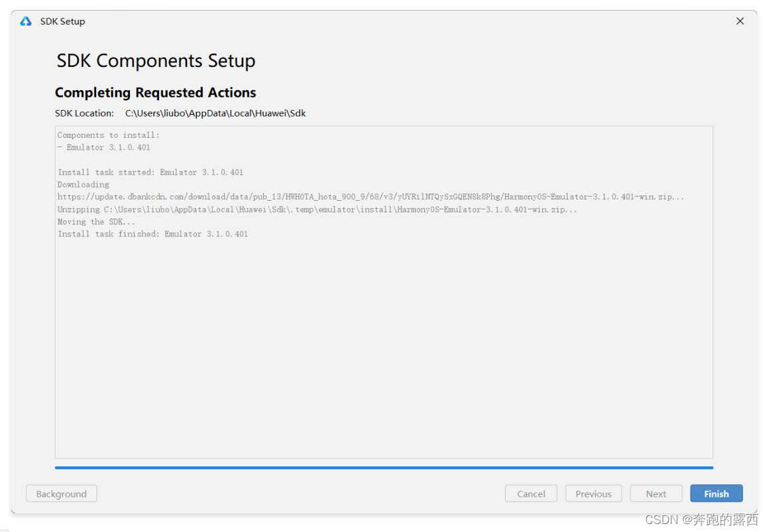Click the dbankcdn download URL line
The image size is (769, 532).
[x=371, y=197]
